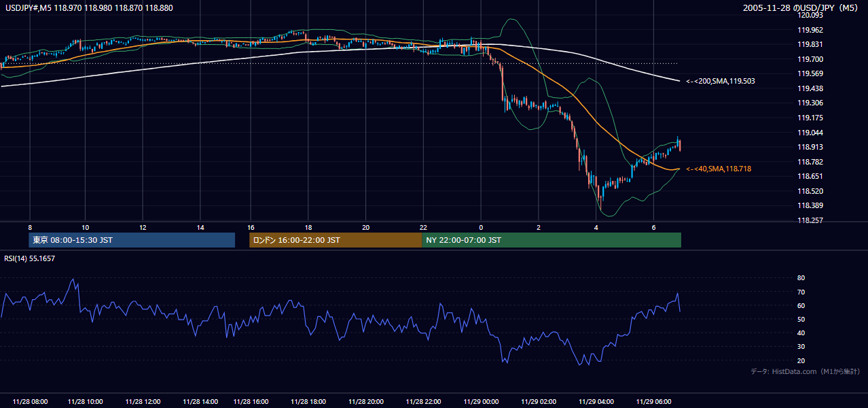Click price axis label 120.093
Screen dimensions: 868x408
pos(810,15)
